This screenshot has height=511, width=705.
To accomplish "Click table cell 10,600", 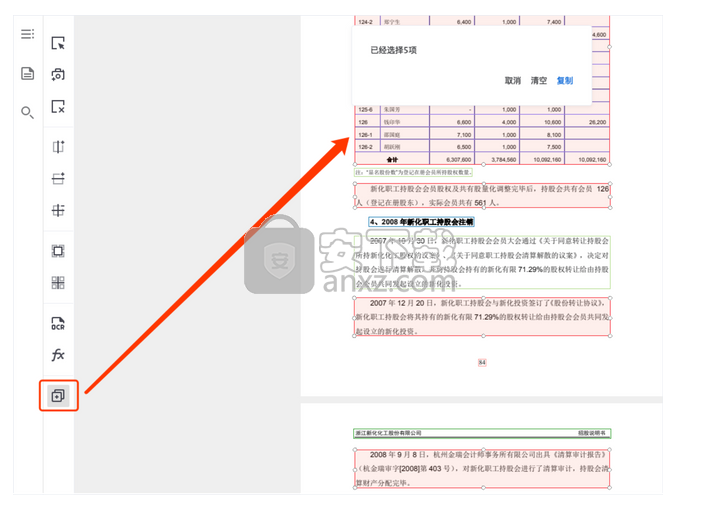I will [x=553, y=122].
